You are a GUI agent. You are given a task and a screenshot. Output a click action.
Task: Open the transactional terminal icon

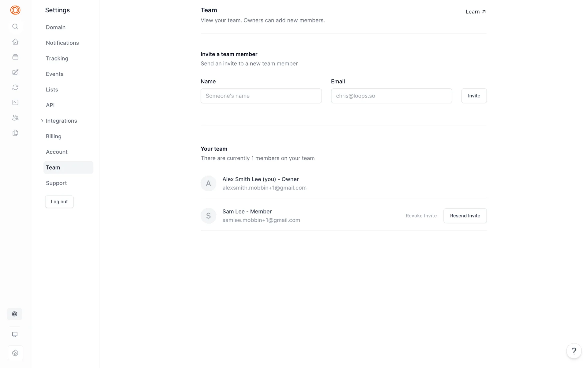pos(15,102)
